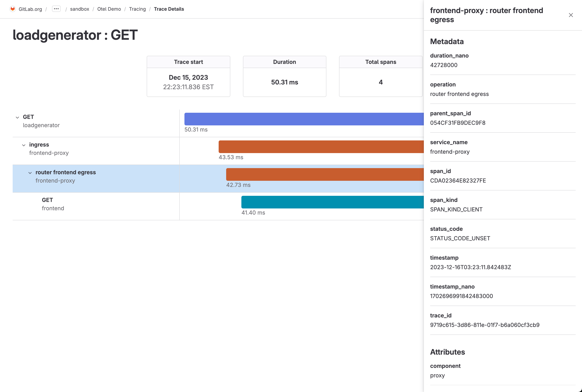Screen dimensions: 582x392
Task: Click the Duration card showing 50.31 ms
Action: (284, 76)
